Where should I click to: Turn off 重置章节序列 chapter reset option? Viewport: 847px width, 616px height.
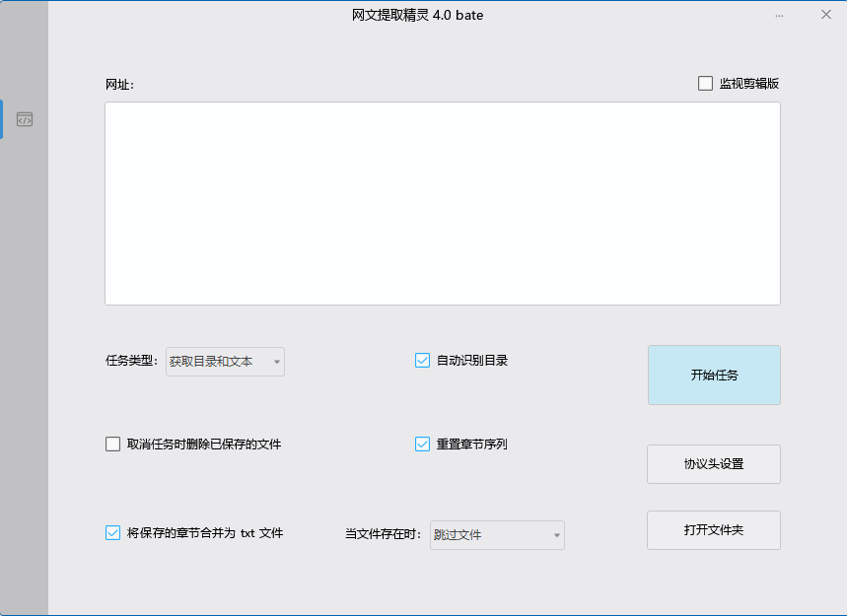click(422, 444)
